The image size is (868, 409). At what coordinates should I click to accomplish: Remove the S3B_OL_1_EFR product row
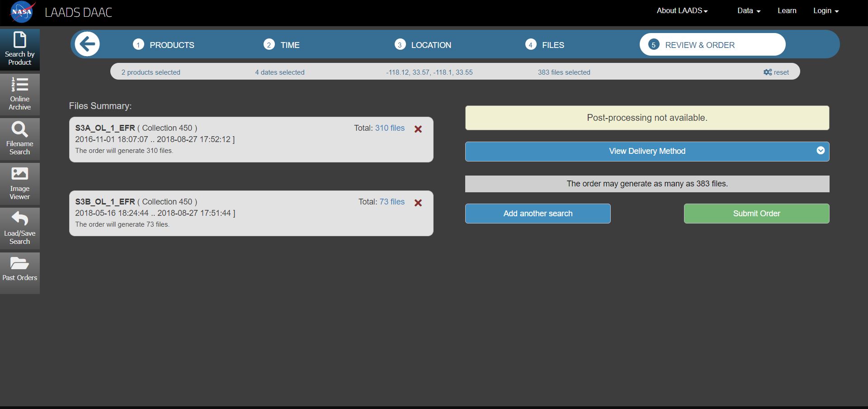tap(418, 203)
